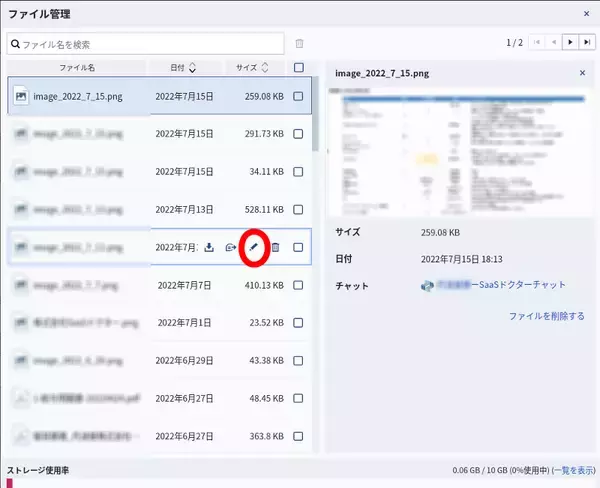Jump to the last page arrow
Viewport: 600px width, 488px height.
pos(585,43)
